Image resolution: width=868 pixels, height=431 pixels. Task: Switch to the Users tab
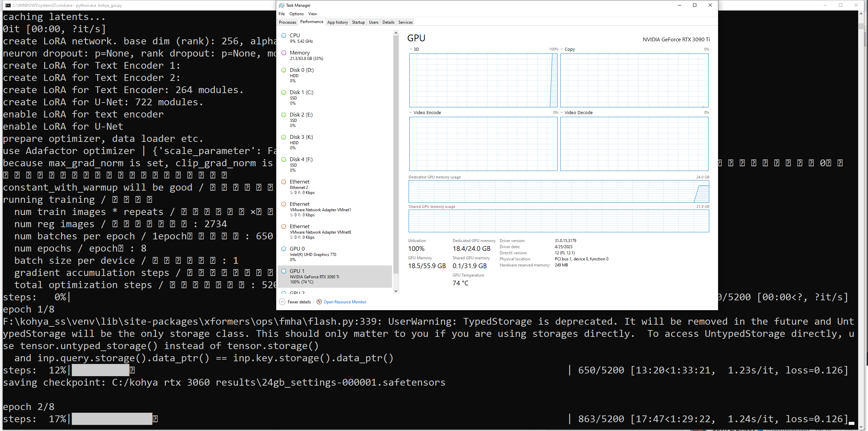374,22
